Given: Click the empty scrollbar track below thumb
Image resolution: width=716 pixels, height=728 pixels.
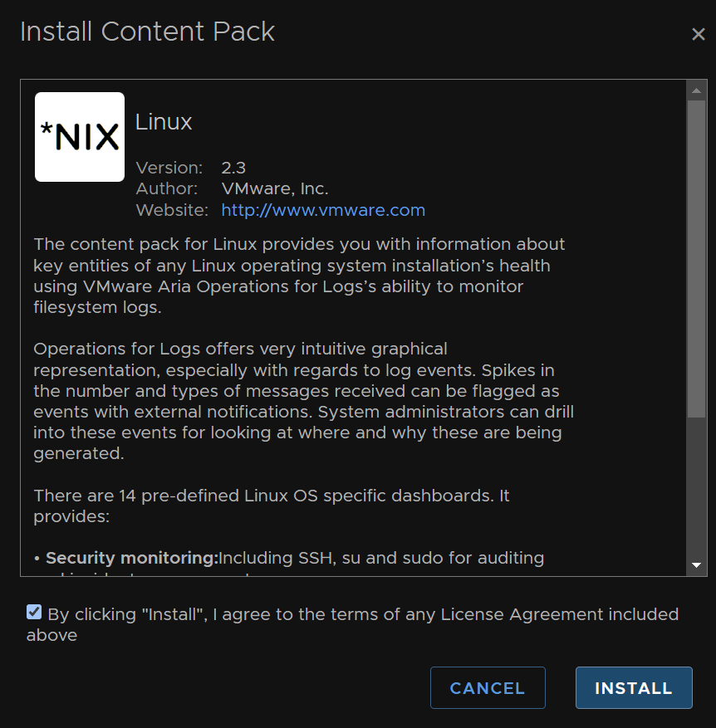Looking at the screenshot, I should pyautogui.click(x=696, y=487).
